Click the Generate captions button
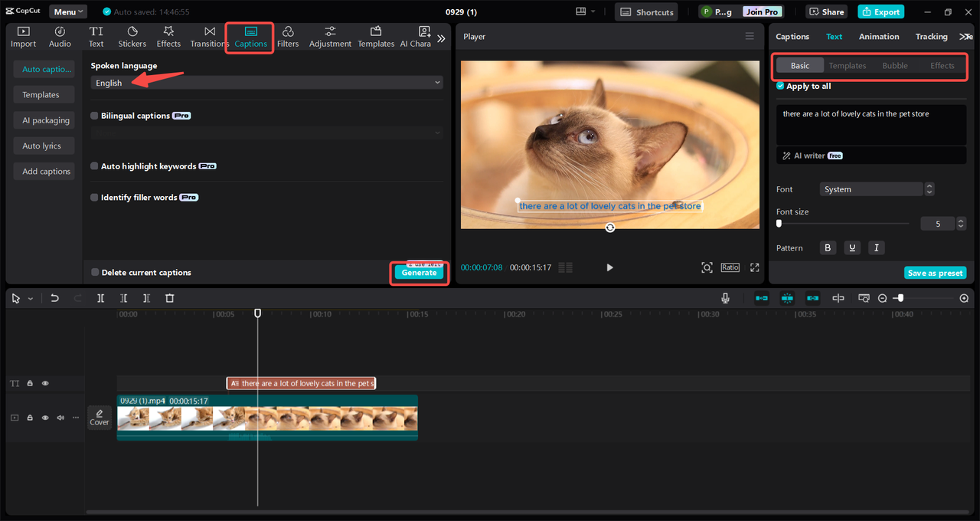 click(x=419, y=273)
